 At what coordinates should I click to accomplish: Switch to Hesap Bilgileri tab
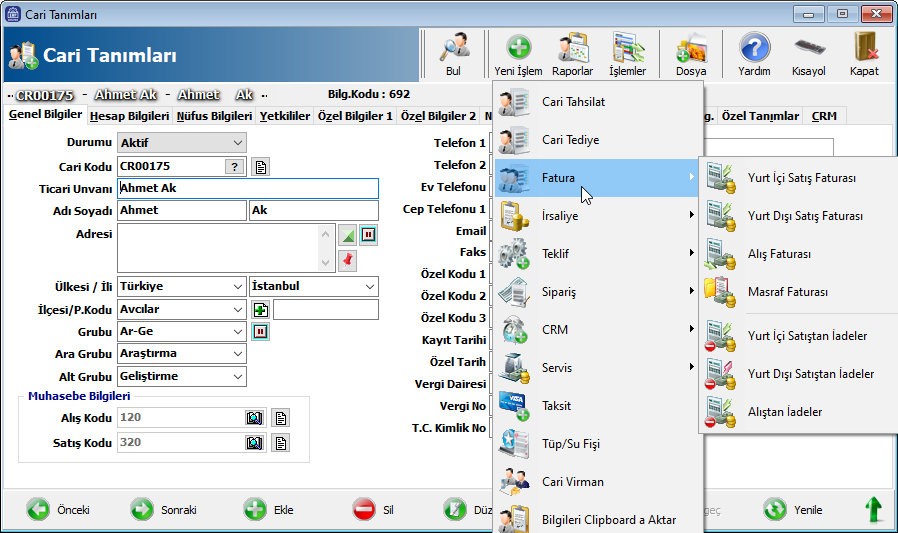[129, 116]
